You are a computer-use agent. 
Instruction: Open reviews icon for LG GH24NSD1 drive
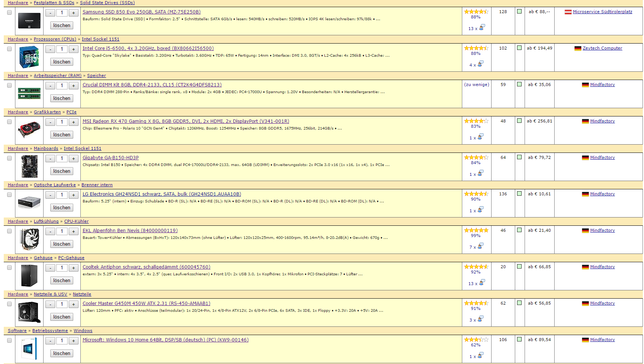coord(481,209)
